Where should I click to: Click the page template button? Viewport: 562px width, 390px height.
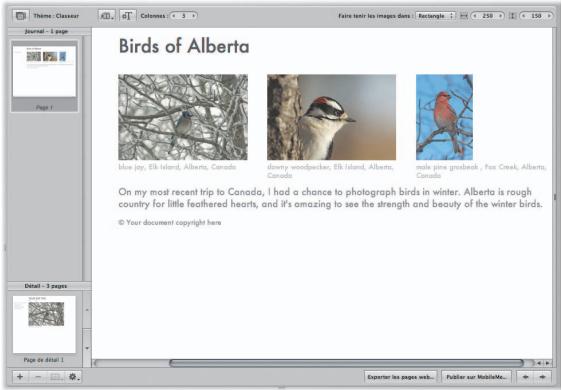(55, 377)
